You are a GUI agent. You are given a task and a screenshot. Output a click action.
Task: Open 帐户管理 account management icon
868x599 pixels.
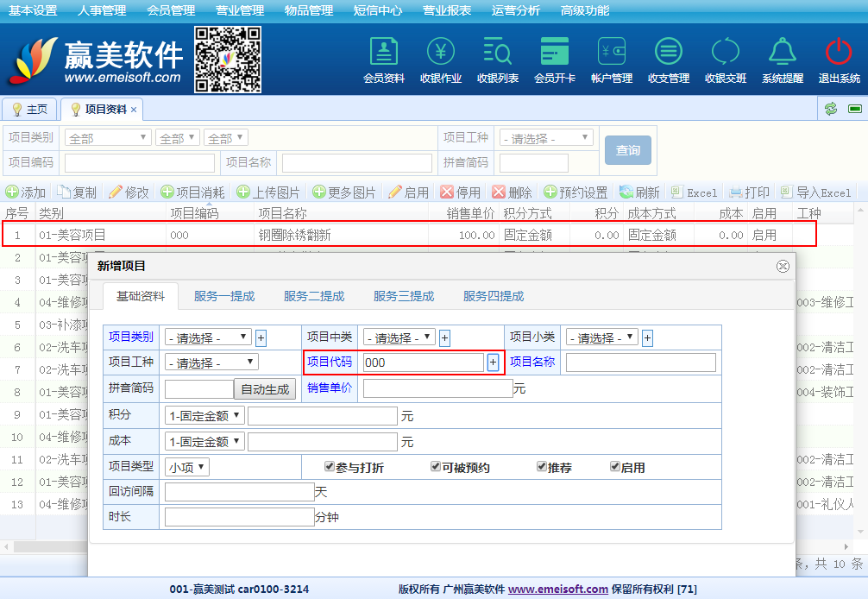[612, 53]
